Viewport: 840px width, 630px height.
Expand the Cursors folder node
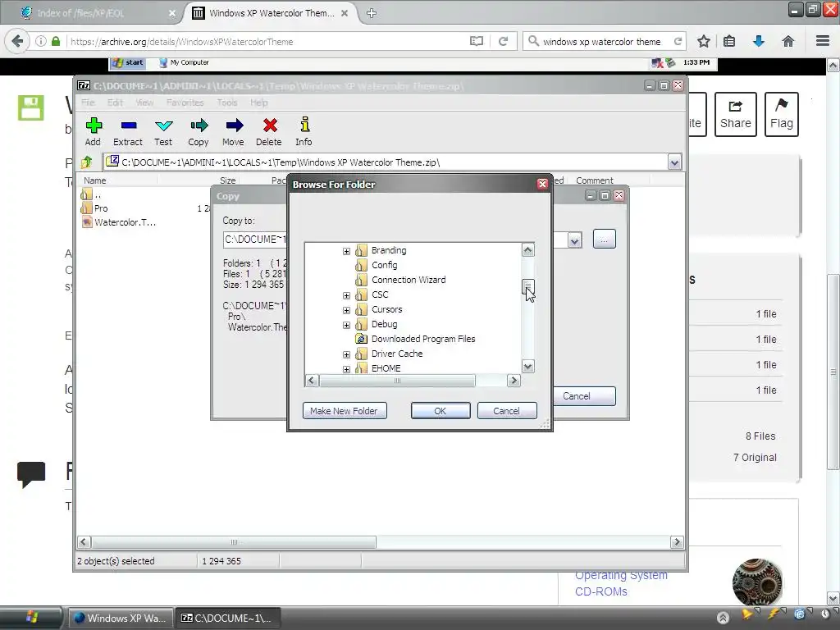347,310
